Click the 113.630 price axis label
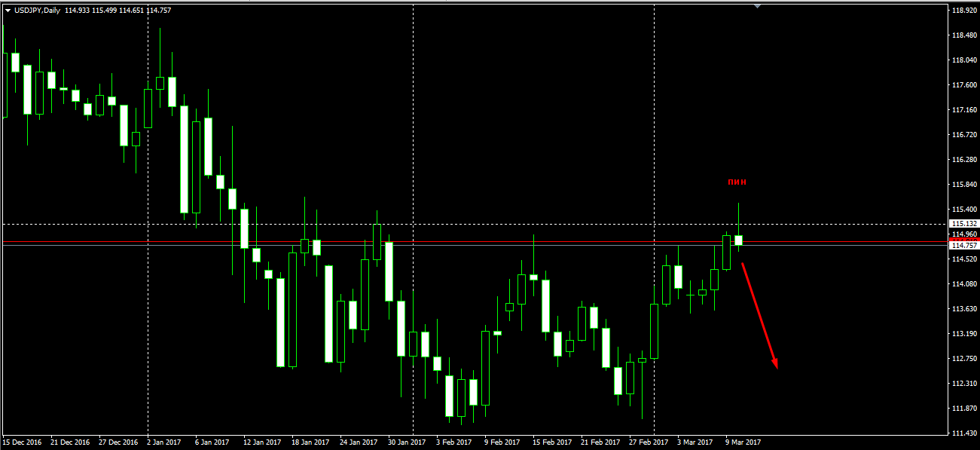Screen dimensions: 980x450 pyautogui.click(x=964, y=309)
